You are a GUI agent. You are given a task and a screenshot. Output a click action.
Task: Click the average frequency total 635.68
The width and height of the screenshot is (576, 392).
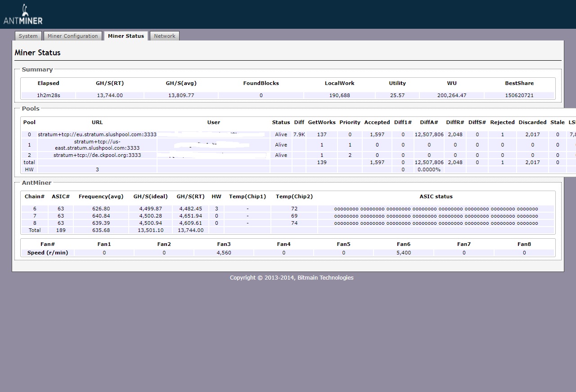coord(101,230)
